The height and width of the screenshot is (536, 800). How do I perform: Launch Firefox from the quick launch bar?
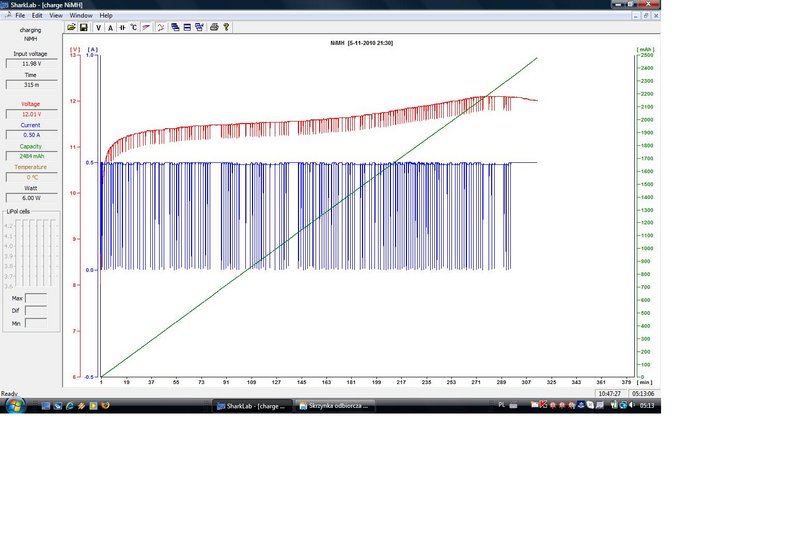click(106, 406)
